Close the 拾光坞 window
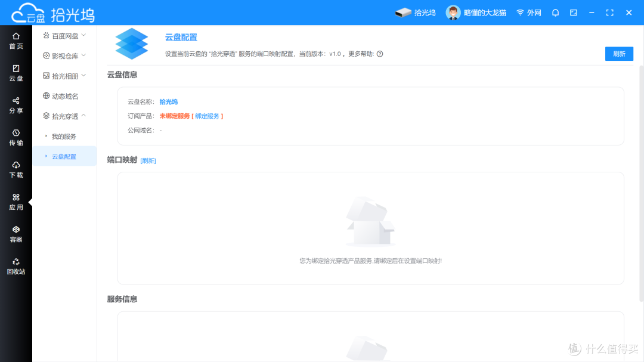The height and width of the screenshot is (362, 644). (629, 13)
